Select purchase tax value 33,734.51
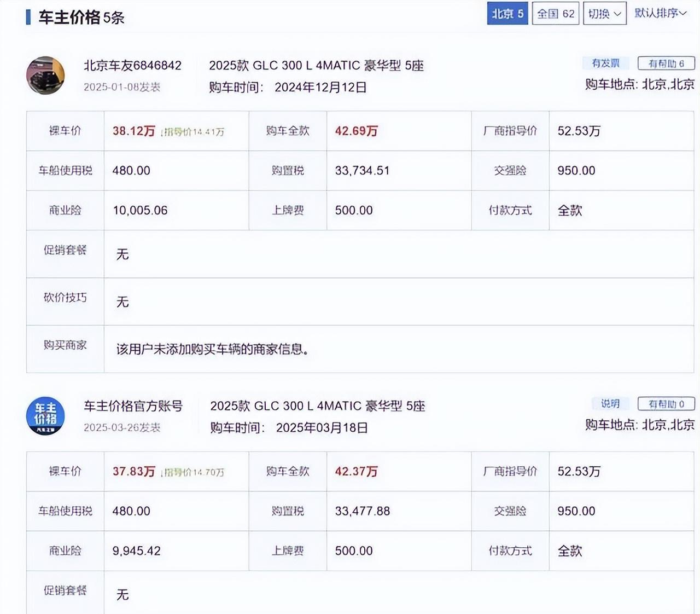This screenshot has width=700, height=614. [362, 171]
